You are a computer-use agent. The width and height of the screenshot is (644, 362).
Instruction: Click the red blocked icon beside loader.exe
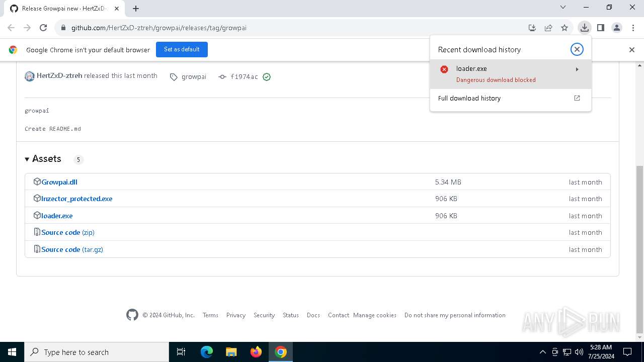[x=444, y=69]
